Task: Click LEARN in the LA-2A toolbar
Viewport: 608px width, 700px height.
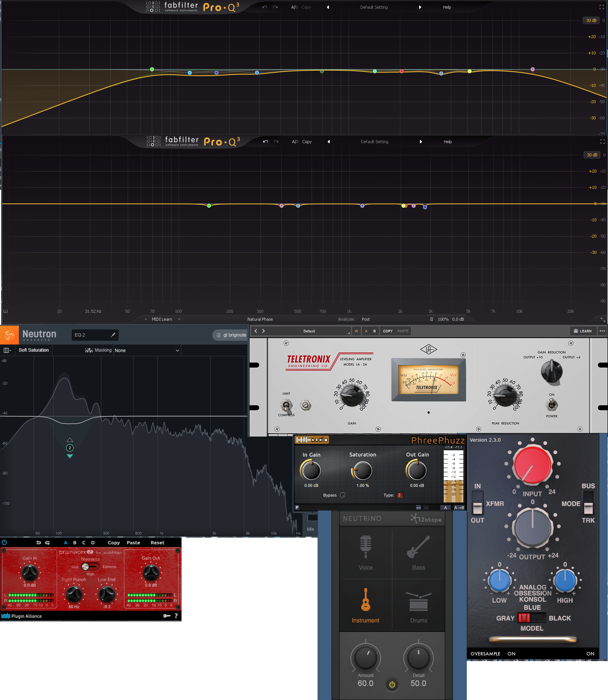Action: point(583,331)
